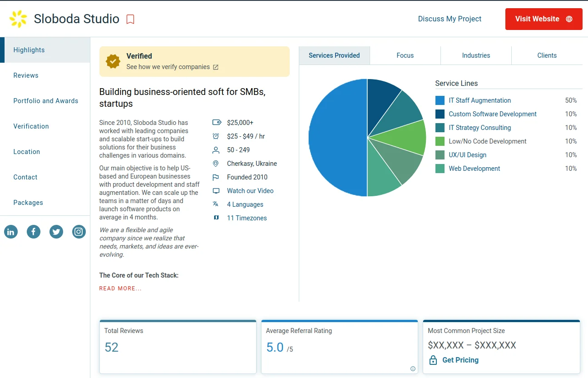Click the UX/UI Design service link
Viewport: 588px width, 378px height.
point(467,155)
